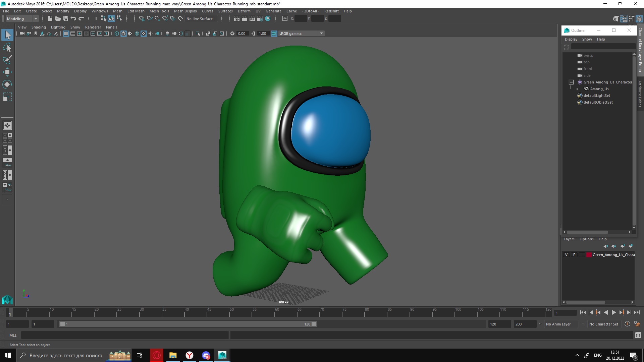Open the sRGB gamma dropdown
Image resolution: width=644 pixels, height=362 pixels.
pyautogui.click(x=321, y=34)
